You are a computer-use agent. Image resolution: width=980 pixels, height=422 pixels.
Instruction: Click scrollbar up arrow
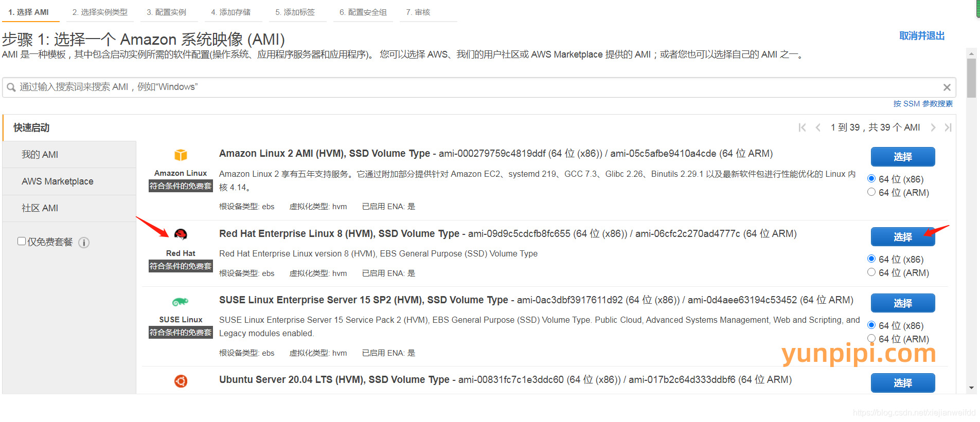[x=971, y=53]
